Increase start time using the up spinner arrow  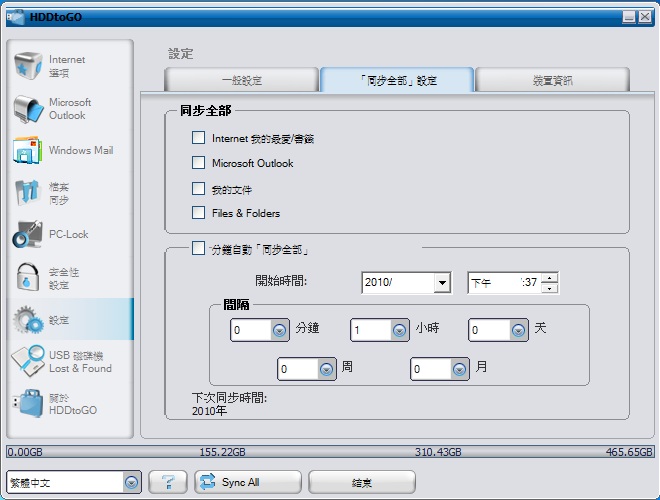pos(550,277)
